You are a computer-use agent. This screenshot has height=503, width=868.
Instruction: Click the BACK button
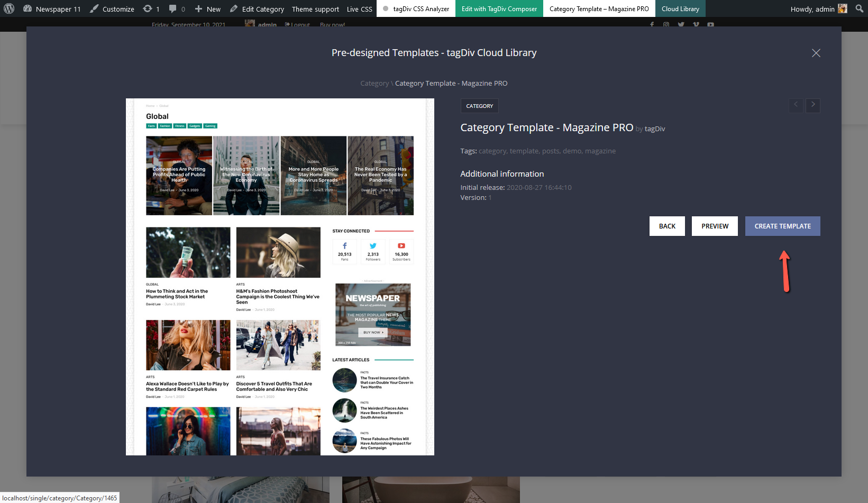pos(667,226)
